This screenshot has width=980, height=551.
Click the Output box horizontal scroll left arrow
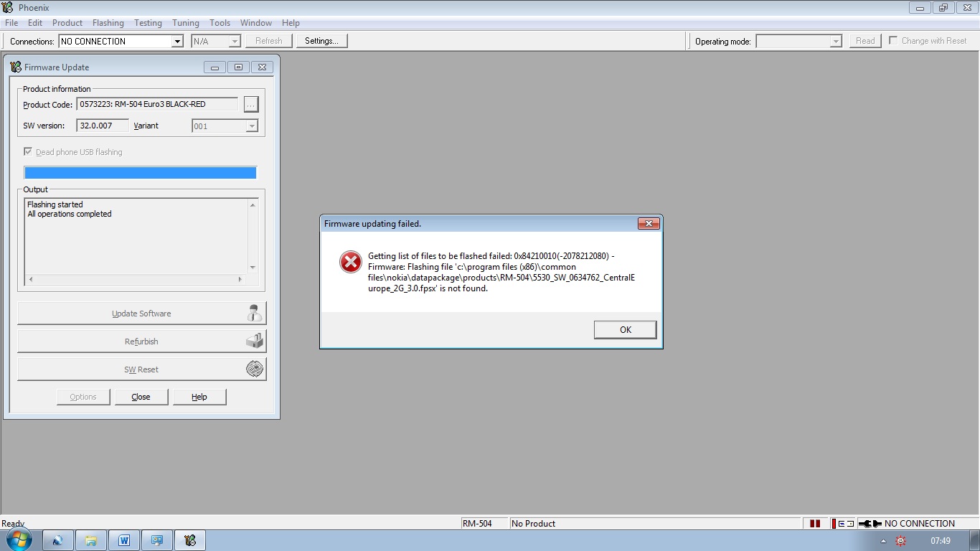point(31,279)
